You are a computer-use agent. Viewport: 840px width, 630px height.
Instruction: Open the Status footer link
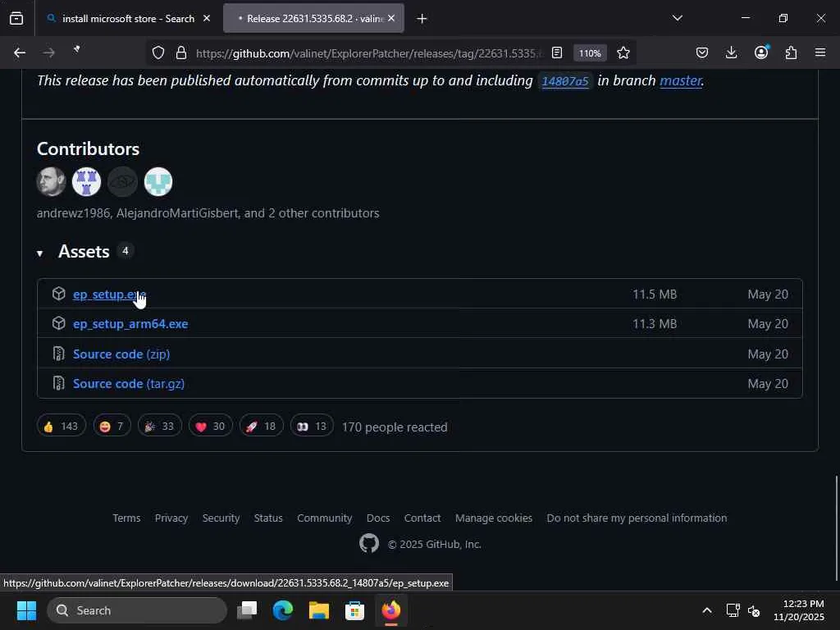(268, 518)
